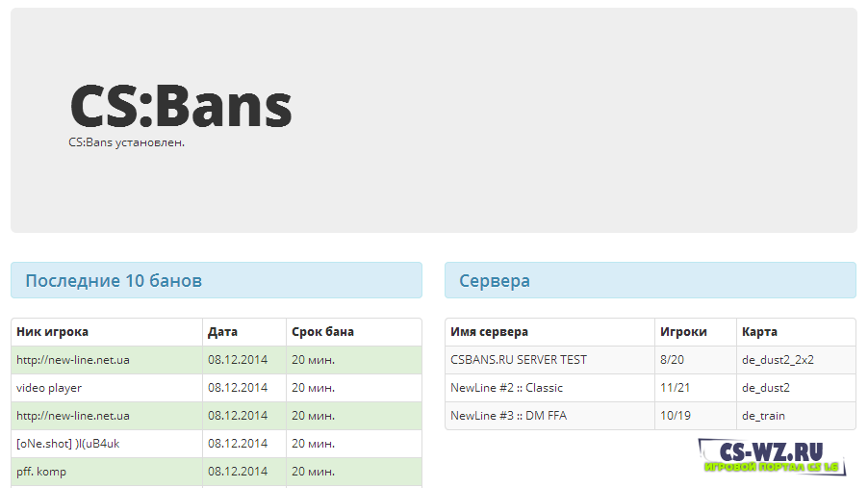Click the date cell of 'video player' row
The width and height of the screenshot is (868, 488).
(x=244, y=388)
